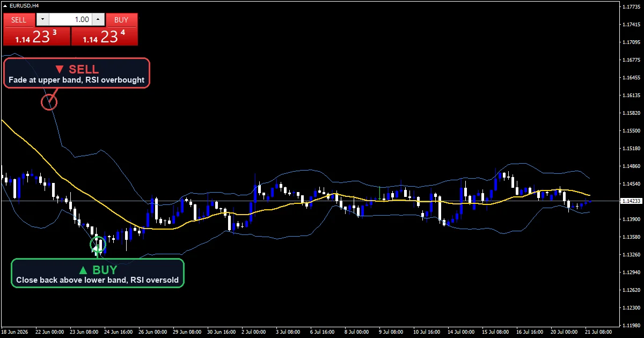
Task: Click the 1.11980 price axis label
Action: click(x=631, y=325)
